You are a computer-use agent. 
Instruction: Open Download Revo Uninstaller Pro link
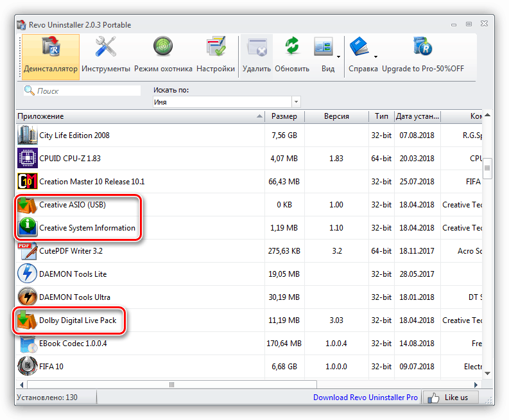click(x=365, y=398)
